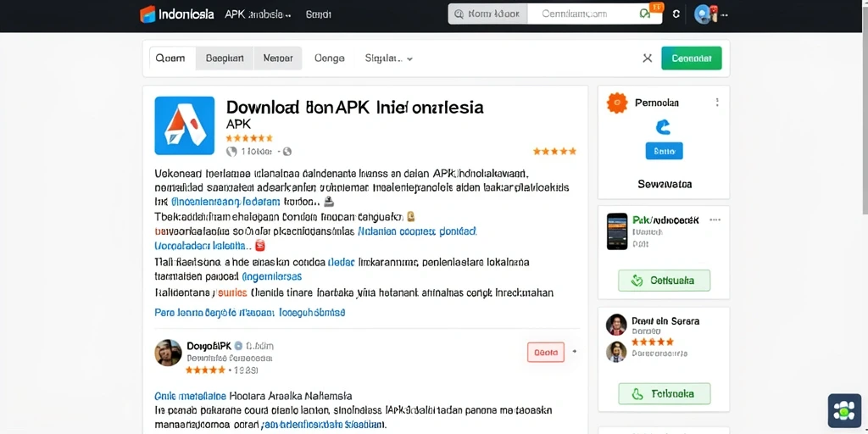This screenshot has width=868, height=434.
Task: Select the Qoam tab
Action: point(170,58)
